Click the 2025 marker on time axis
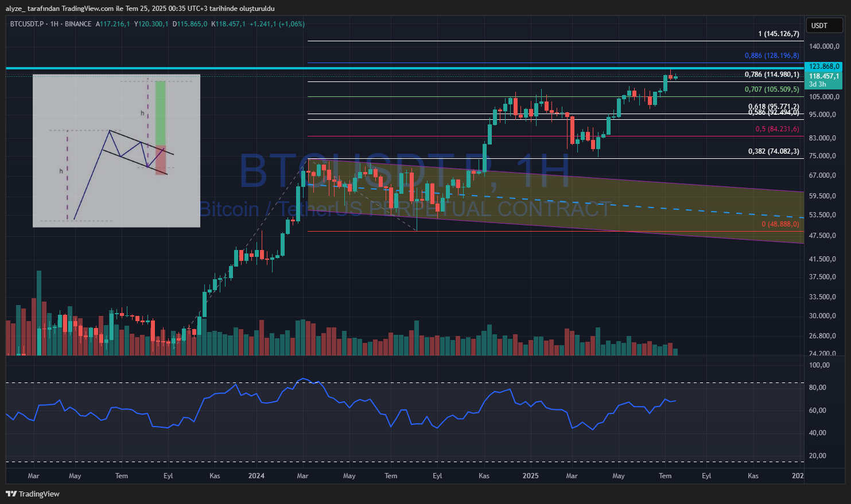 coord(530,476)
